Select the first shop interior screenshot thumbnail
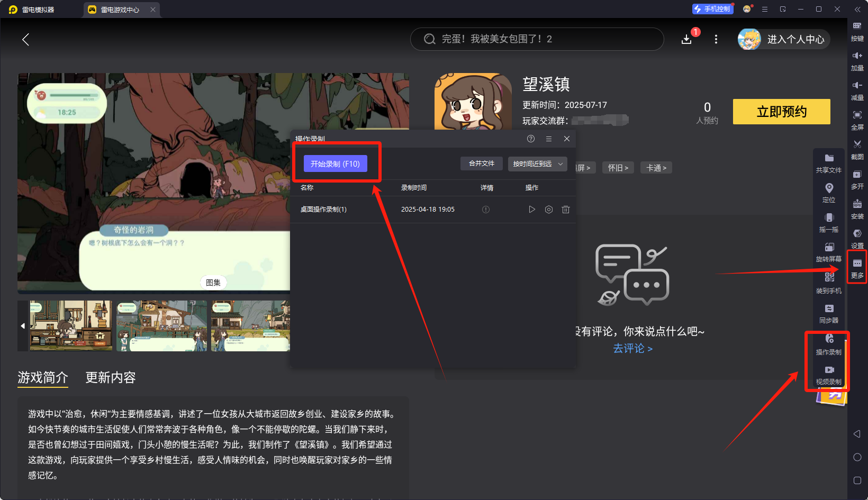Image resolution: width=868 pixels, height=500 pixels. click(x=71, y=326)
